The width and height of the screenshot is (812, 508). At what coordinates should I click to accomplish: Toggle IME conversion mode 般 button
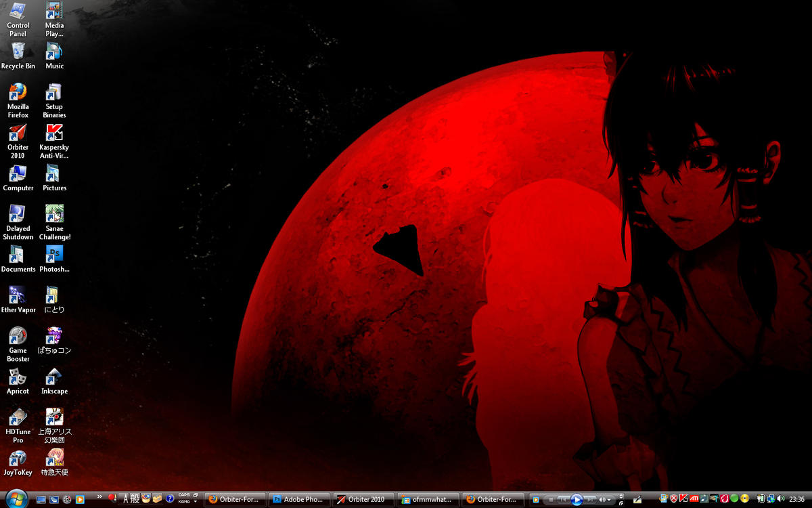135,499
